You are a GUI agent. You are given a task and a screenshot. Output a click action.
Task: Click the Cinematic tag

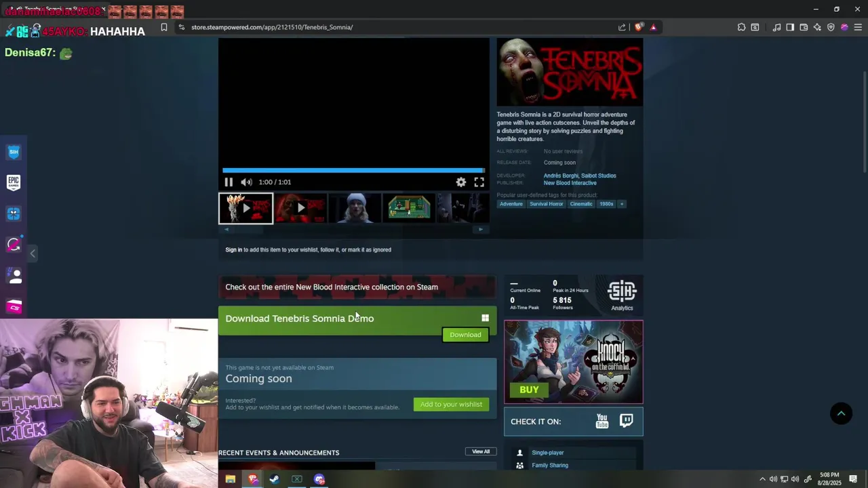pyautogui.click(x=581, y=204)
